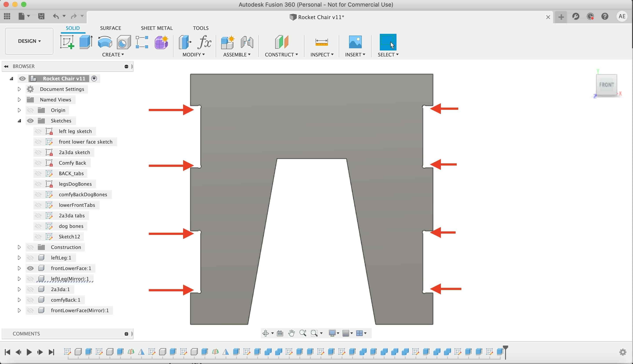Toggle visibility of leftLeg(Mirror):1
Viewport: 633px width, 364px height.
tap(30, 278)
